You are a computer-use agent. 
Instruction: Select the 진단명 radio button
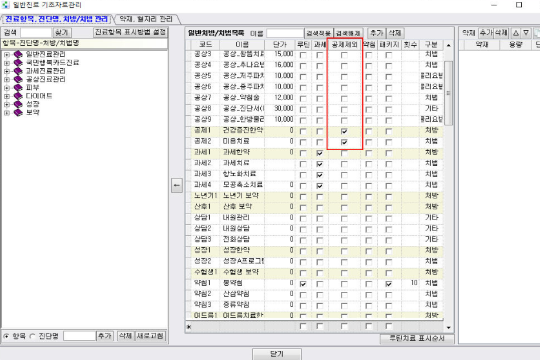pyautogui.click(x=32, y=336)
